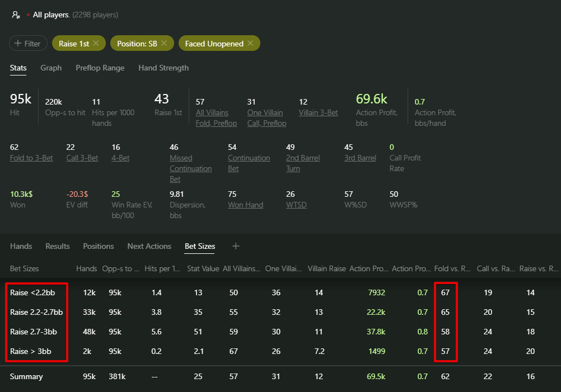Switch to the Next Actions tab
Image resolution: width=561 pixels, height=392 pixels.
(x=149, y=246)
